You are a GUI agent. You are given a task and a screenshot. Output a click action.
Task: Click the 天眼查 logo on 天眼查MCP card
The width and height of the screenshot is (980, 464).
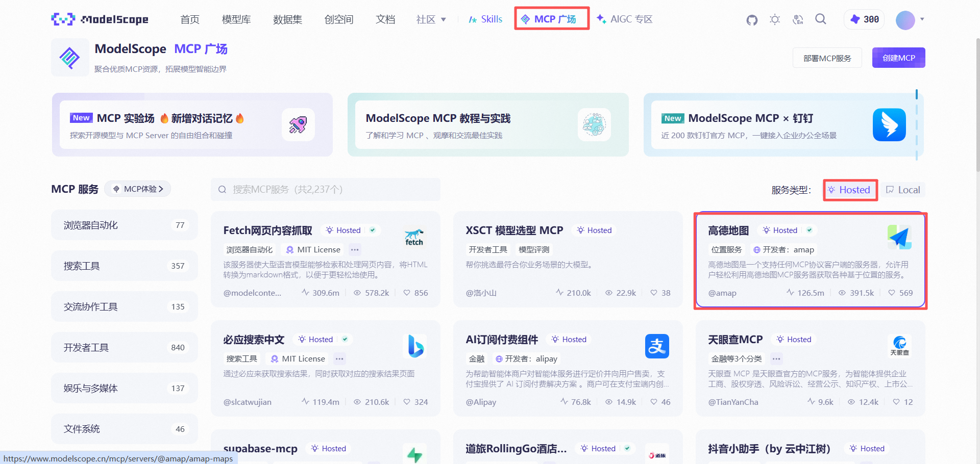[899, 346]
